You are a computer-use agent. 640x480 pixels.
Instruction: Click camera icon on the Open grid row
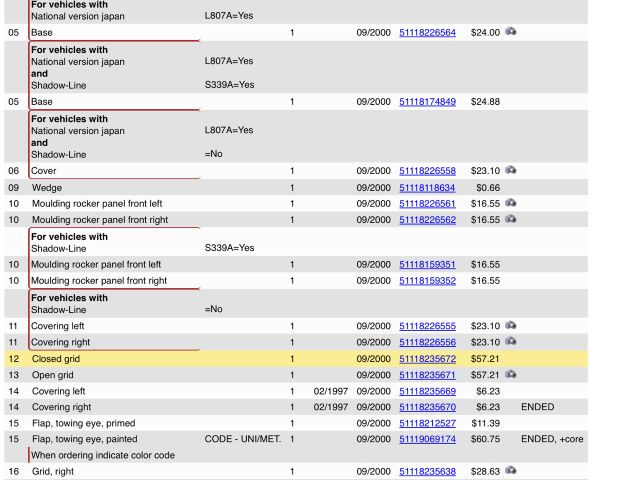pos(511,374)
